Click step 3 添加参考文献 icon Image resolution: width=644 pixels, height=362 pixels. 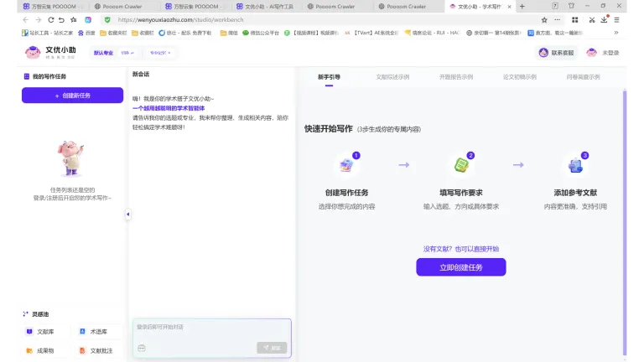click(575, 165)
